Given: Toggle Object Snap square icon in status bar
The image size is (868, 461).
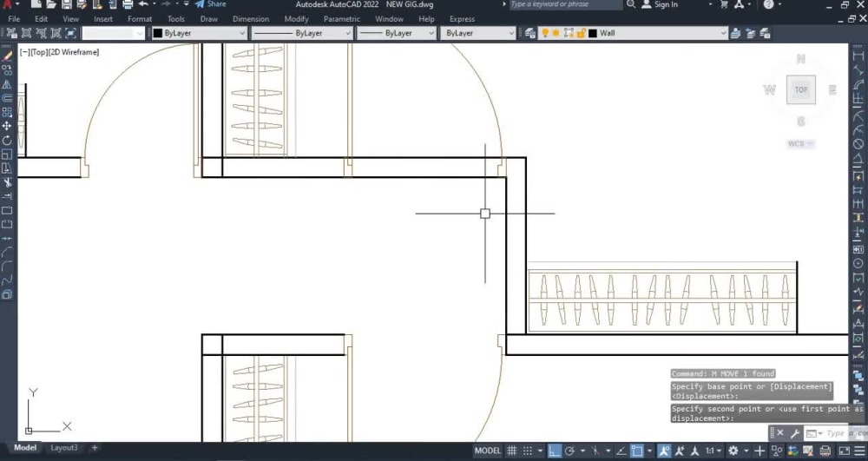Looking at the screenshot, I should [636, 451].
